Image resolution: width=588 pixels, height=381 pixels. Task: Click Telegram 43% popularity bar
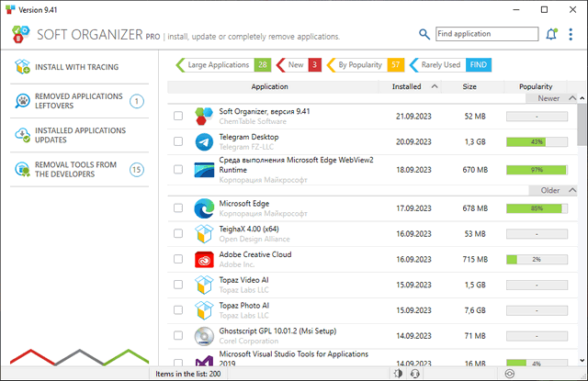[x=537, y=142]
